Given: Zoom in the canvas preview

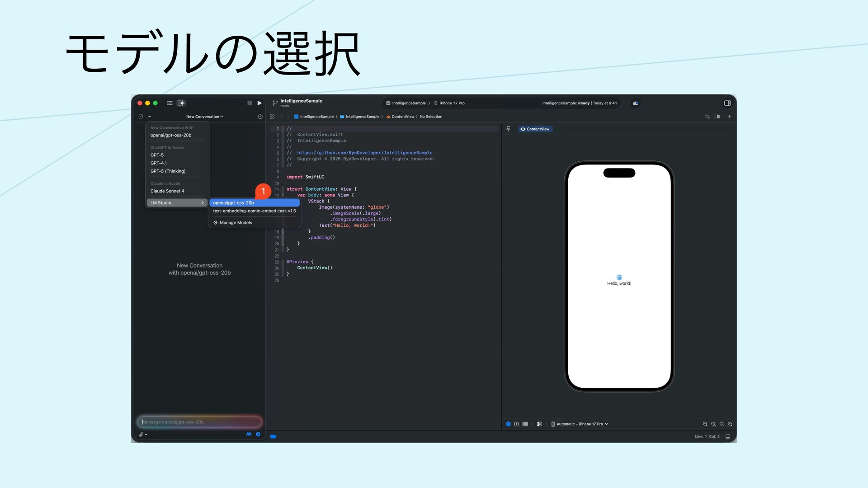Looking at the screenshot, I should pyautogui.click(x=730, y=424).
